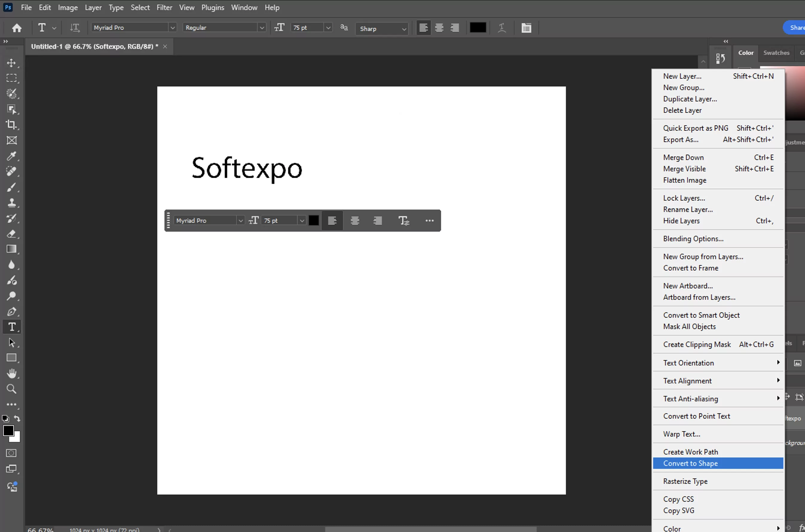805x532 pixels.
Task: Select the Zoom tool
Action: tap(12, 389)
